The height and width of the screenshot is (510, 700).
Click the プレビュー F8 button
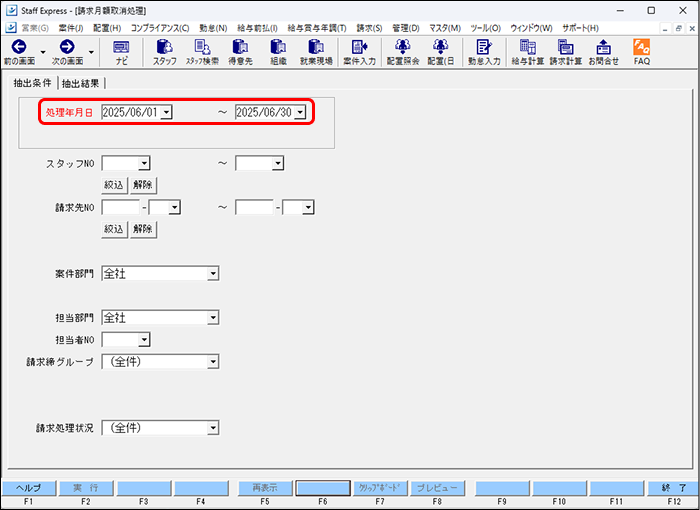(437, 488)
